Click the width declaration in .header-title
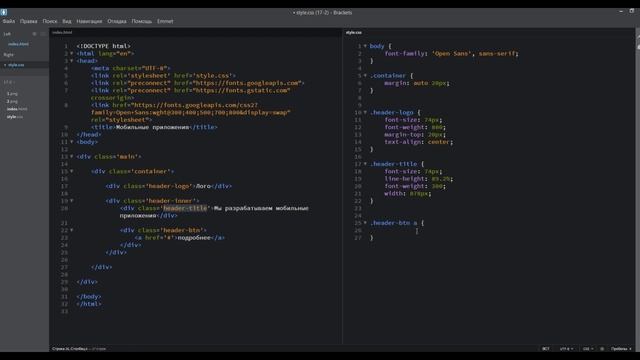This screenshot has width=640, height=360. (408, 193)
